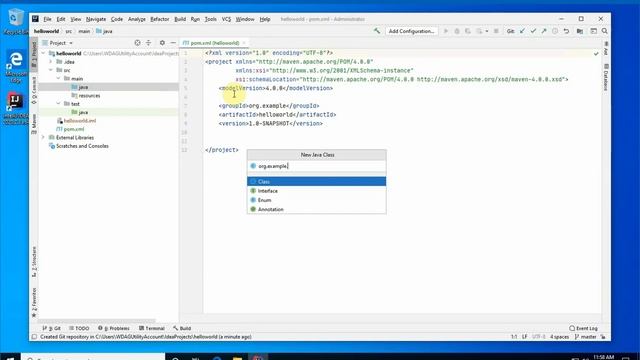Collapse the main folder node
640x360 pixels.
[58, 78]
